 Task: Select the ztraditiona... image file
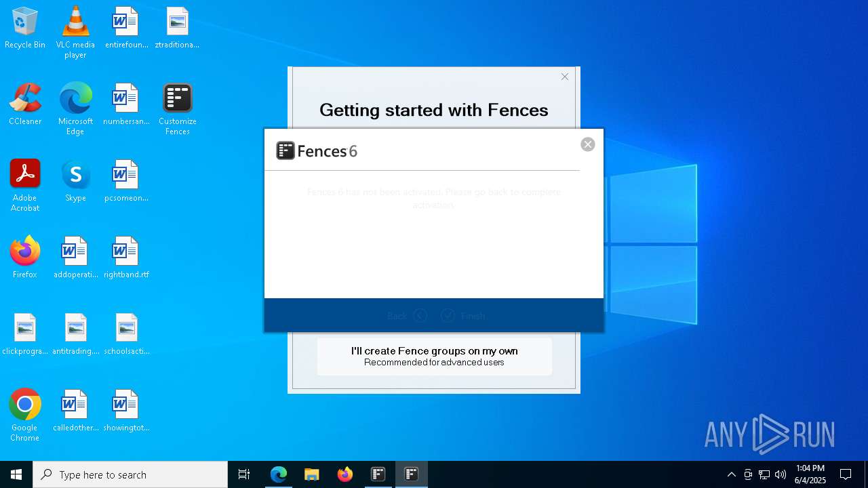pyautogui.click(x=177, y=28)
